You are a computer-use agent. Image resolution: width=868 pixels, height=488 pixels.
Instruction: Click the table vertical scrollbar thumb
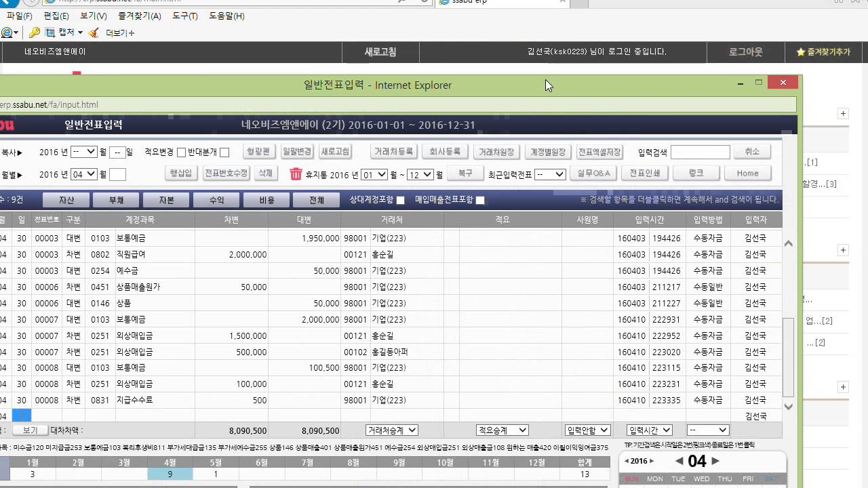tap(788, 357)
